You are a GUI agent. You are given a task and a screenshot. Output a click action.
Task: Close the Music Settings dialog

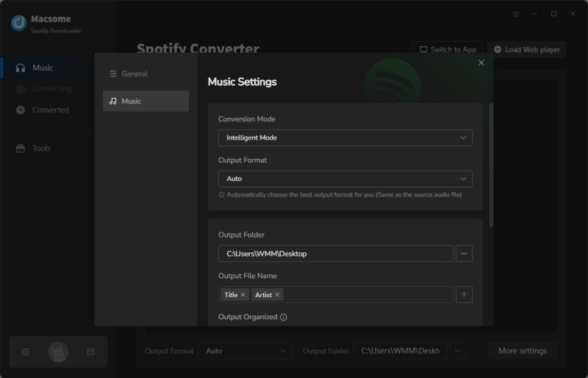[481, 63]
